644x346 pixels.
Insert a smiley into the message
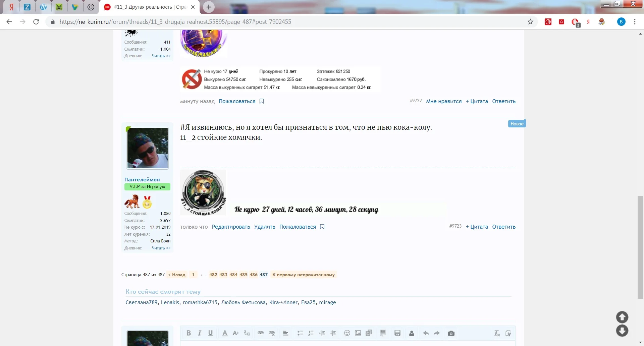(x=347, y=333)
